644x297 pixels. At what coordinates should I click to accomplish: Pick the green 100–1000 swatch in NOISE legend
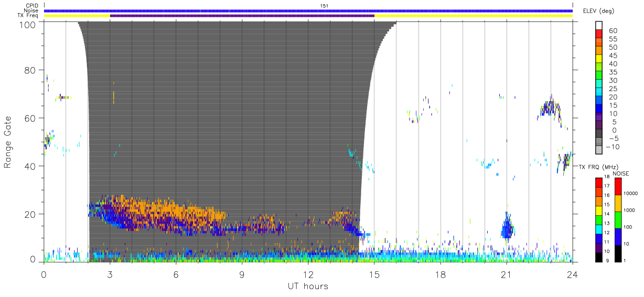point(618,219)
